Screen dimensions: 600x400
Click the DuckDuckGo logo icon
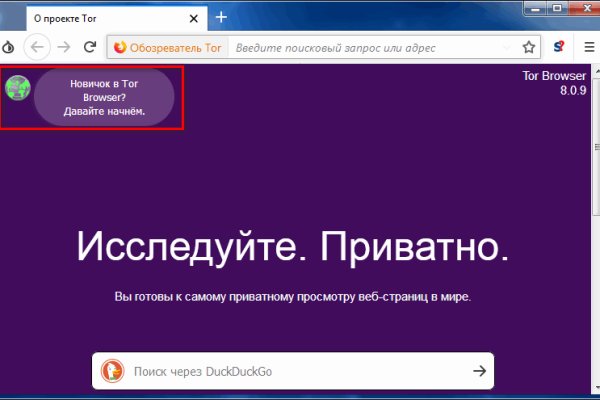click(x=112, y=372)
